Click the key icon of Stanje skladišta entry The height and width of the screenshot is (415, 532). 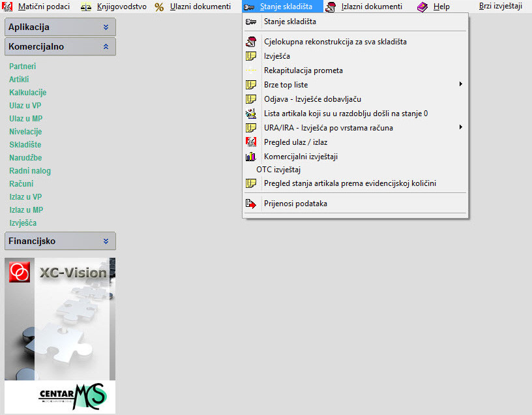[251, 22]
